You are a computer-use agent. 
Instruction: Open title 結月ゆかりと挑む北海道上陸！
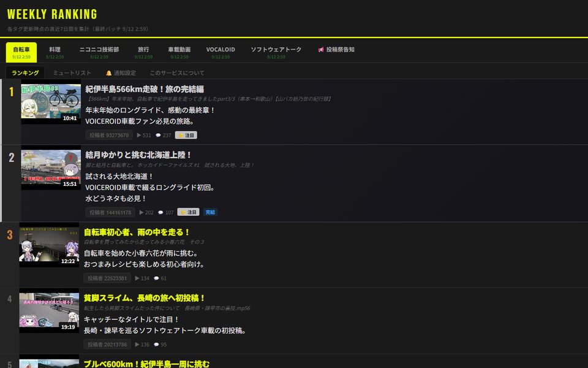tap(138, 155)
